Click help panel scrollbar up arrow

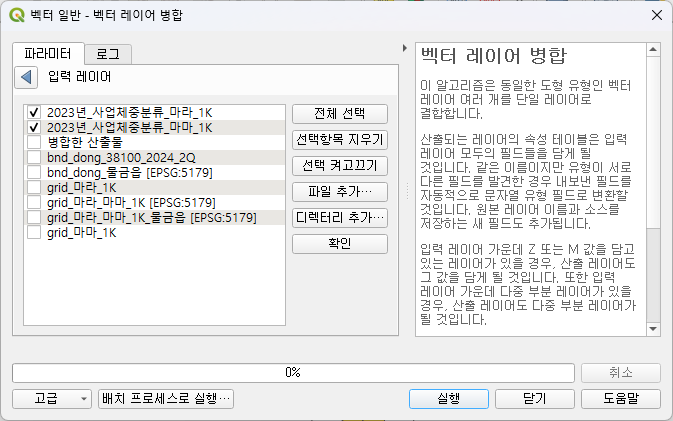[x=653, y=50]
